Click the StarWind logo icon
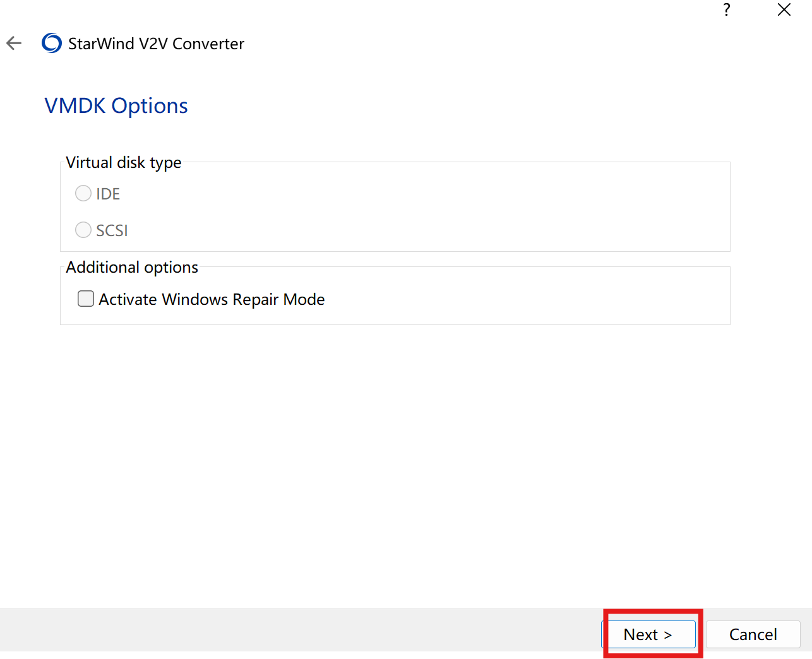The height and width of the screenshot is (659, 812). [x=52, y=43]
